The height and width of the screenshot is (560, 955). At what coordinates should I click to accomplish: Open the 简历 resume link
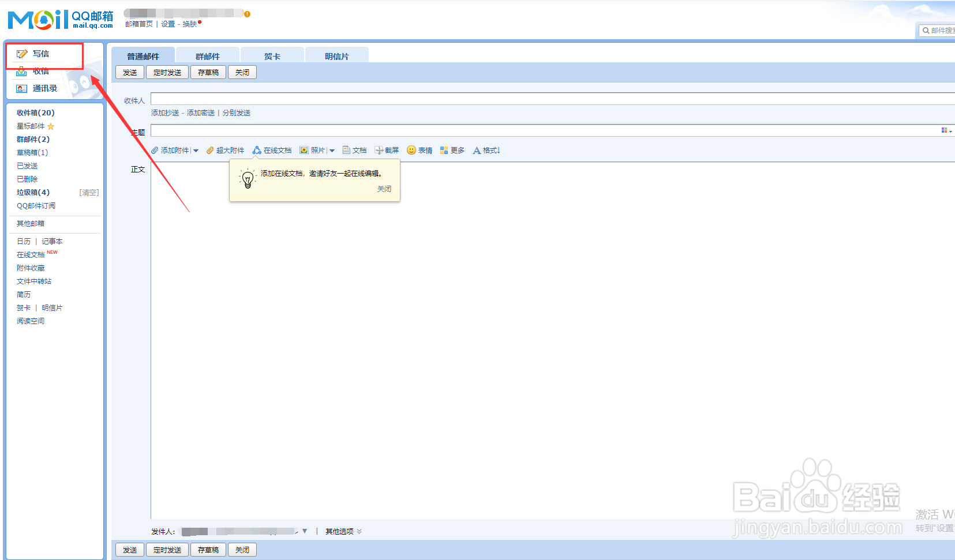click(24, 295)
